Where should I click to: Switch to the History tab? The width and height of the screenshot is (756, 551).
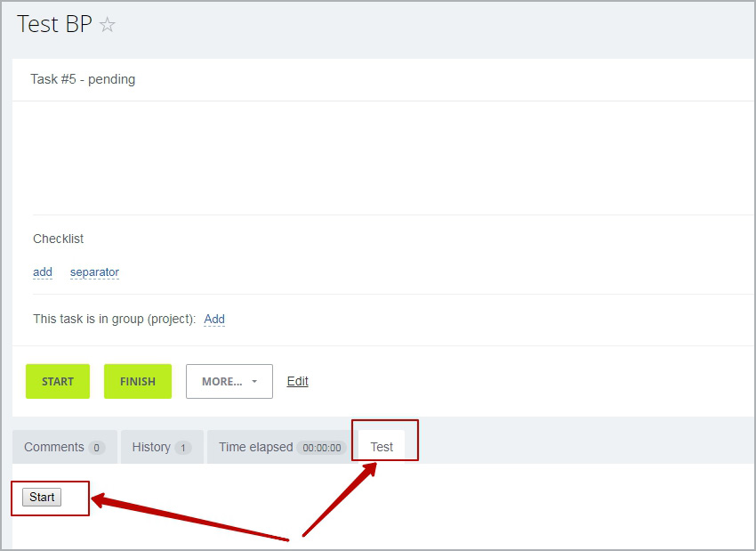(162, 447)
